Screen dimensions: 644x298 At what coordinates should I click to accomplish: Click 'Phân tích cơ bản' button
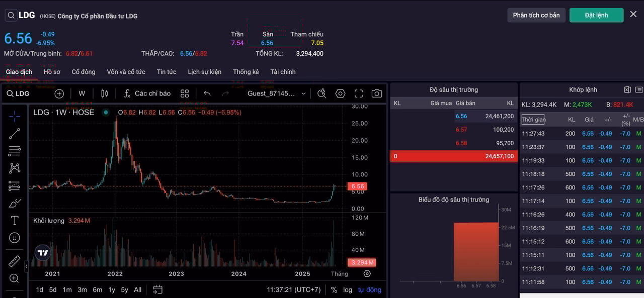(536, 15)
